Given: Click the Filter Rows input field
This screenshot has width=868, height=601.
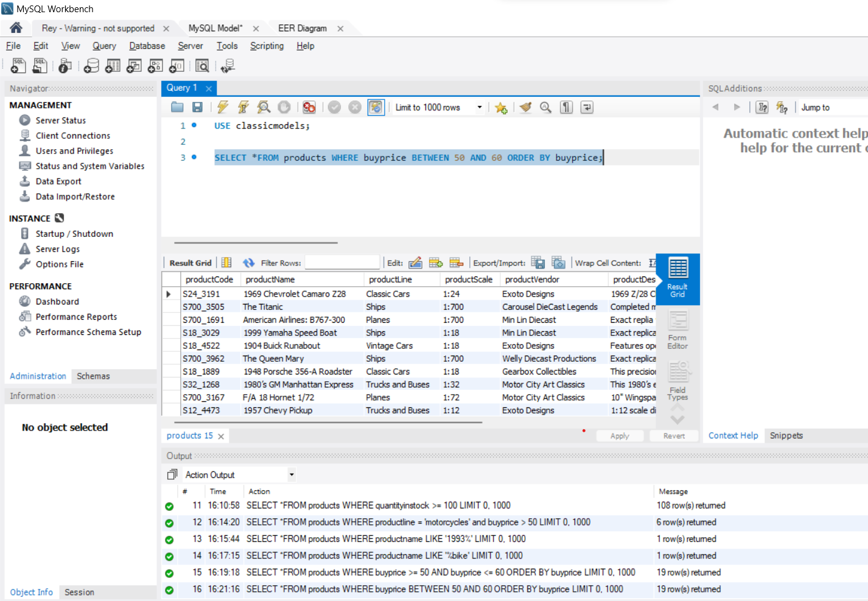Looking at the screenshot, I should [342, 262].
